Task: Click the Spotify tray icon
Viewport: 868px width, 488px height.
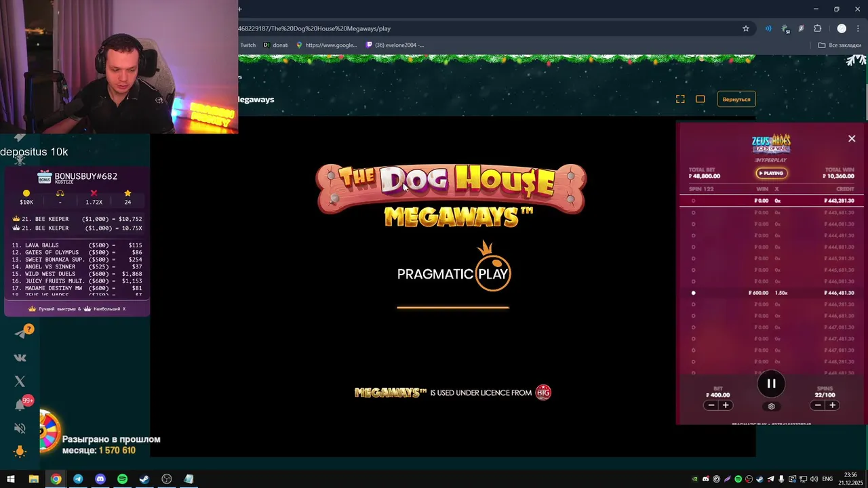Action: click(738, 479)
